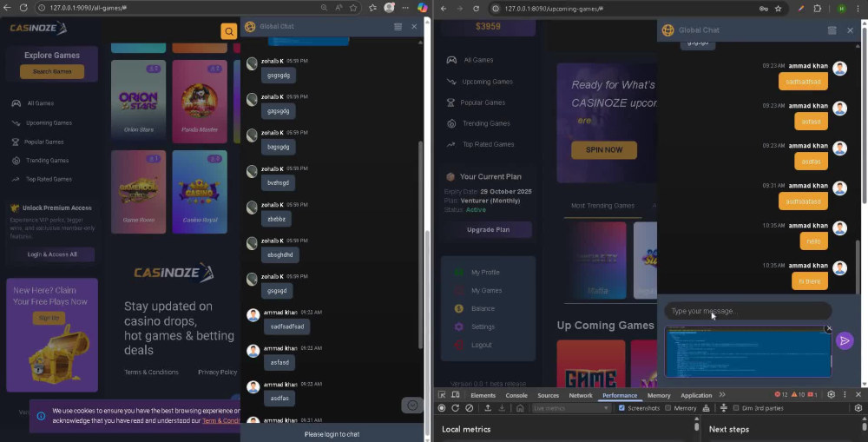Image resolution: width=868 pixels, height=442 pixels.
Task: Click the password key icon in right address bar
Action: pos(764,9)
